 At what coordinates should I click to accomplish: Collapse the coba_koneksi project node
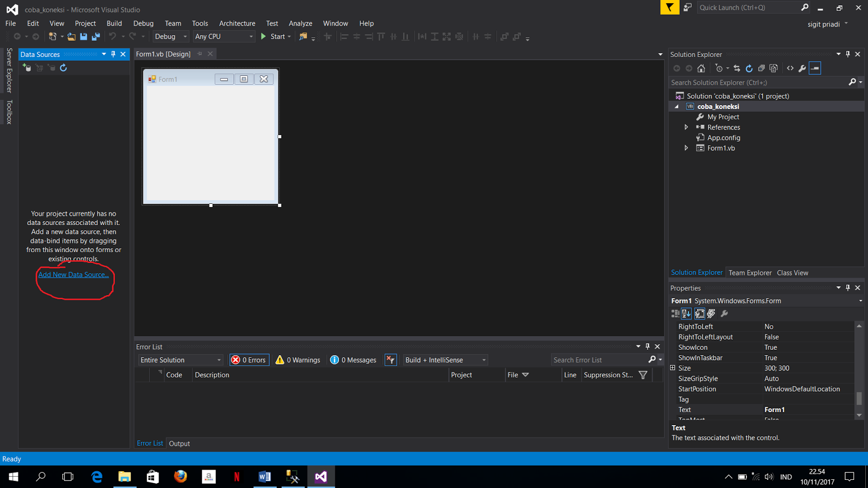pos(676,107)
